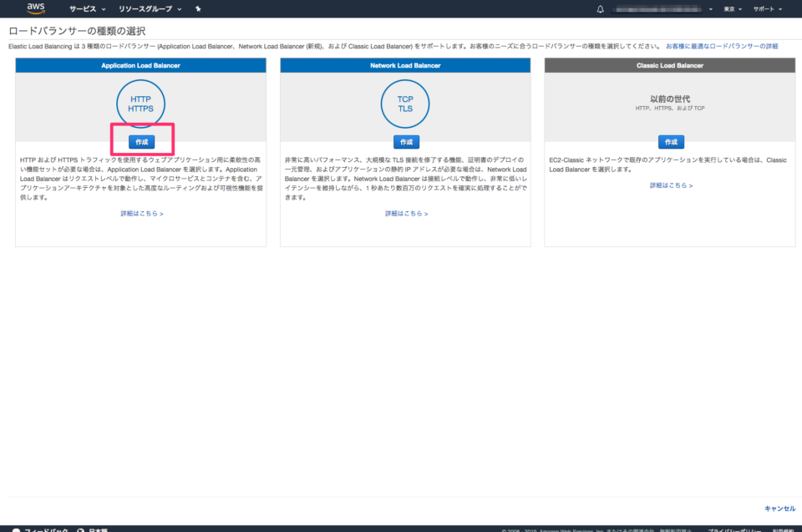The height and width of the screenshot is (532, 802).
Task: Open 詳細はこちら under Application Load Balancer
Action: tap(140, 214)
